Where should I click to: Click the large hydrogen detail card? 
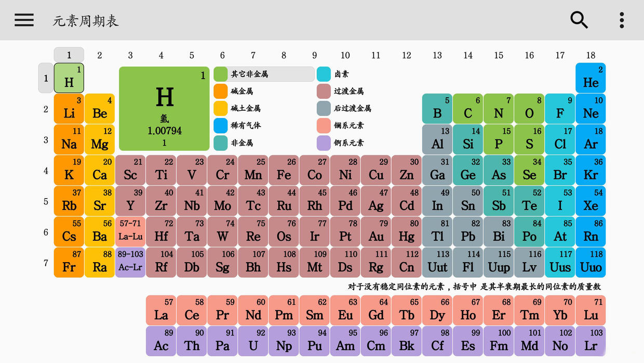click(x=164, y=108)
